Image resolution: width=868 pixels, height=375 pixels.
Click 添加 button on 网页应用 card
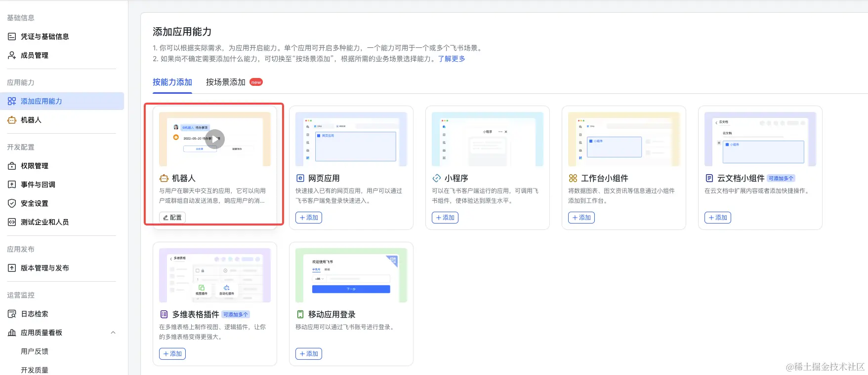(309, 218)
